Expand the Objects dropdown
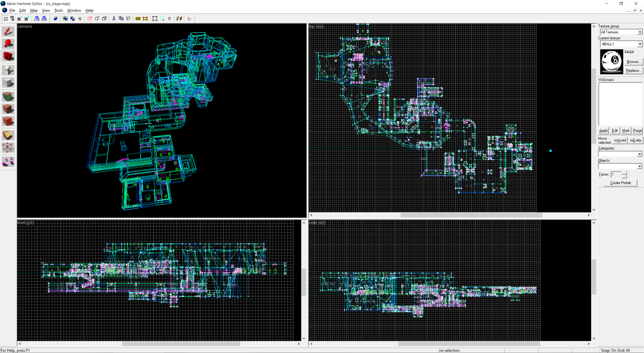The image size is (644, 353). (640, 166)
